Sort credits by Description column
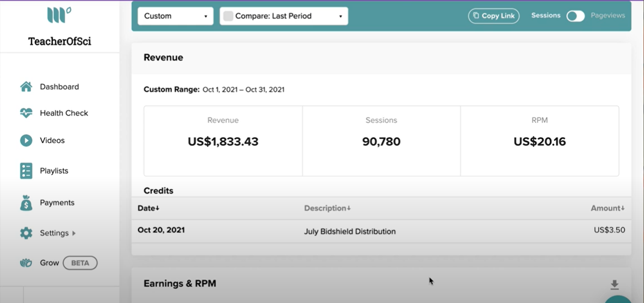Screen dimensions: 644x303 pyautogui.click(x=328, y=208)
